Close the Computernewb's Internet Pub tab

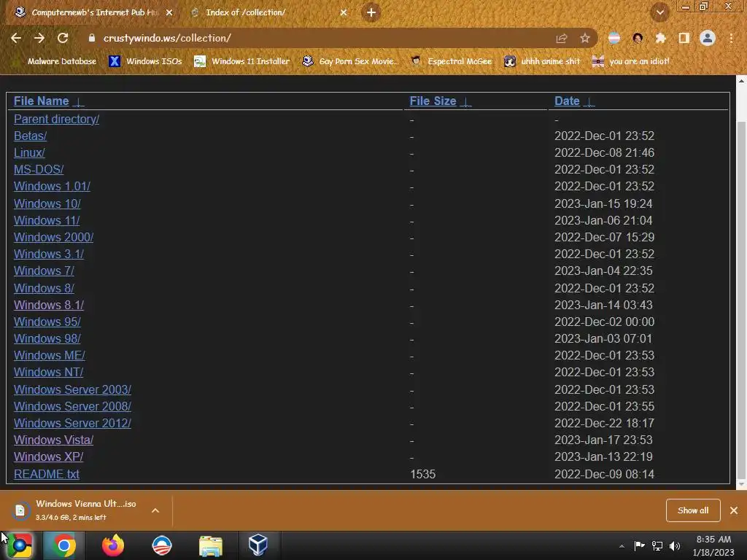[169, 12]
